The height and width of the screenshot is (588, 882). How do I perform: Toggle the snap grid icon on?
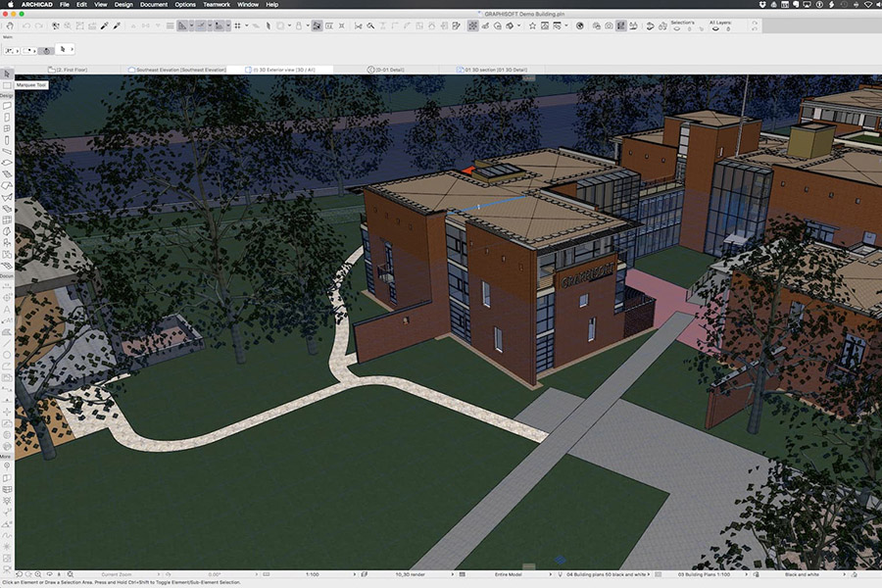click(x=237, y=24)
